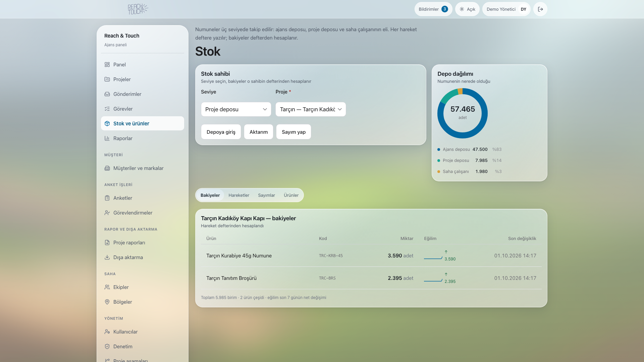Click the Gönderimler inbox icon
Viewport: 644px width, 362px height.
107,94
